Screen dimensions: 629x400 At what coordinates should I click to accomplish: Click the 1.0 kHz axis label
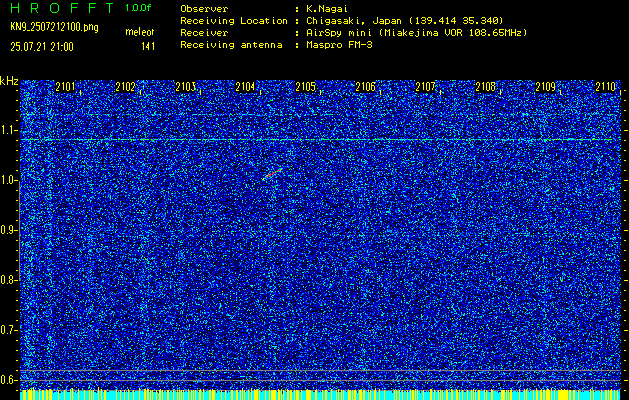click(8, 180)
